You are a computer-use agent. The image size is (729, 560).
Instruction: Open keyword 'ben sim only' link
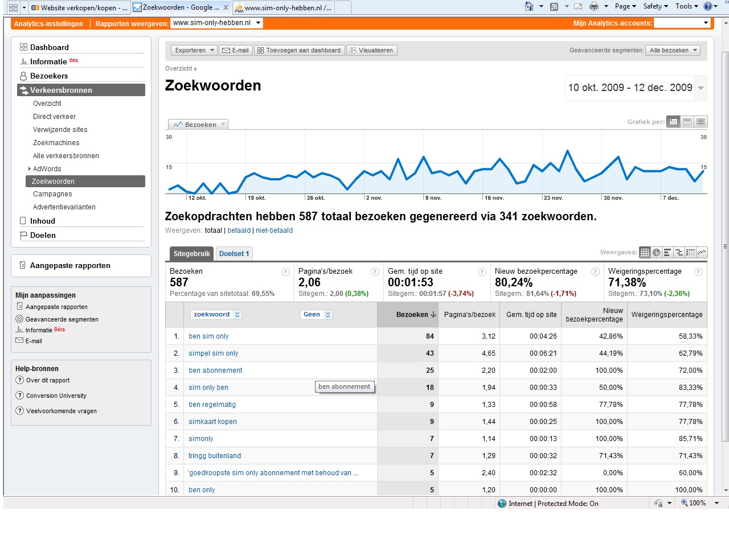[x=208, y=336]
